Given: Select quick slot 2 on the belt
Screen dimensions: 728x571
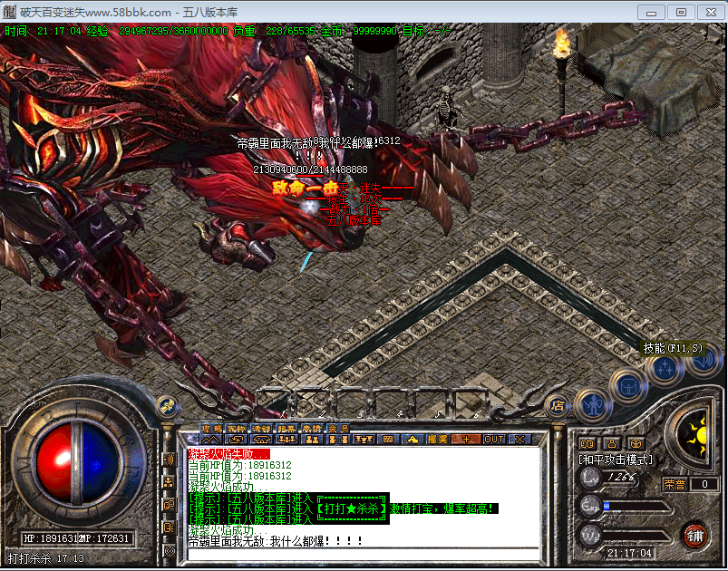Looking at the screenshot, I should click(x=313, y=403).
